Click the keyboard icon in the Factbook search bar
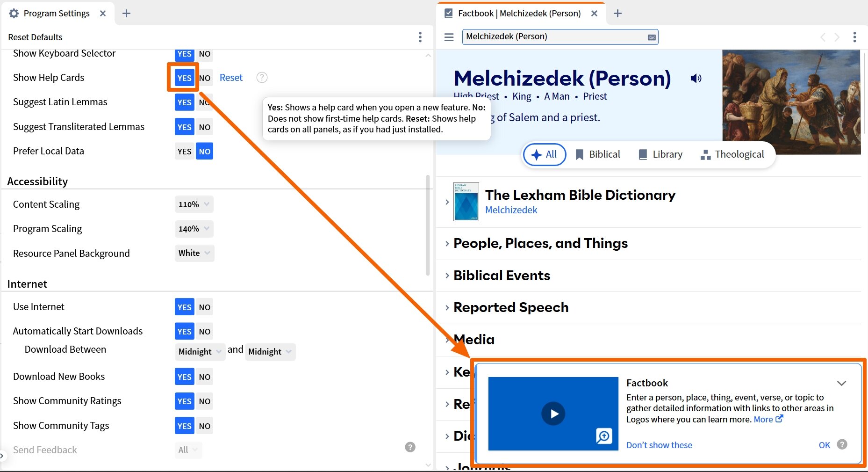Image resolution: width=868 pixels, height=472 pixels. 651,36
